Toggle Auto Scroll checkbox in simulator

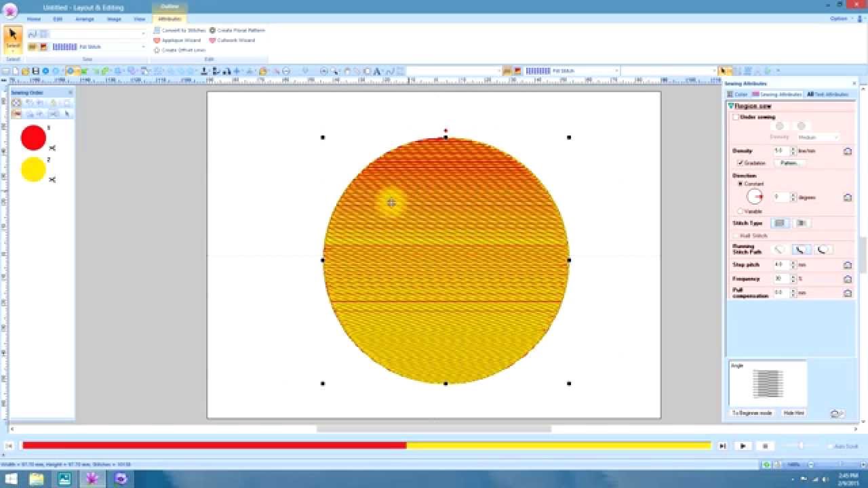(x=831, y=446)
